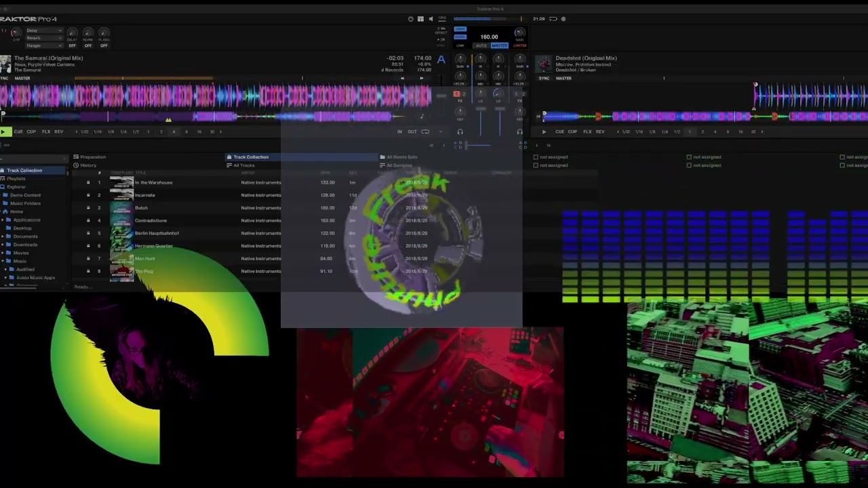This screenshot has height=488, width=868.
Task: Toggle the REVRB effect OFF button
Action: point(87,45)
